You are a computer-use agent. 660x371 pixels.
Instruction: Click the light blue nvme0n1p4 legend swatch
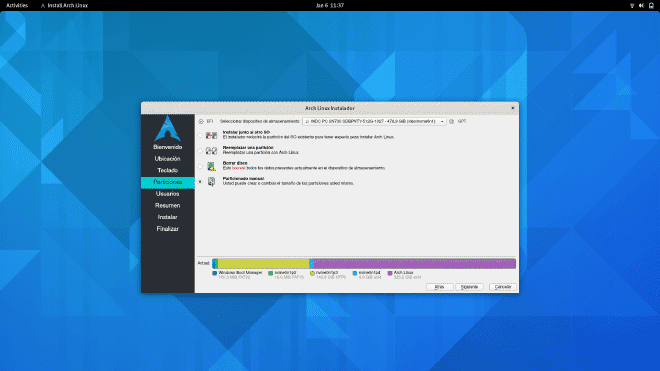click(355, 273)
